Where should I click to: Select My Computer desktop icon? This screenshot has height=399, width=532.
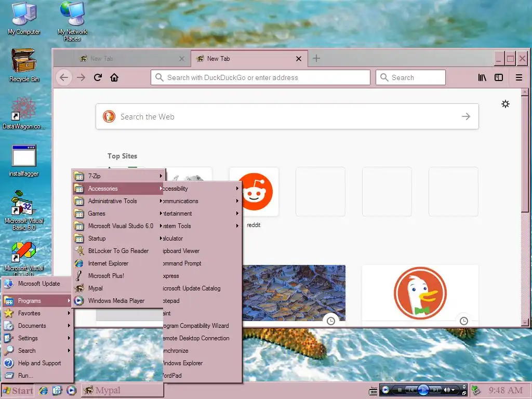(x=24, y=18)
